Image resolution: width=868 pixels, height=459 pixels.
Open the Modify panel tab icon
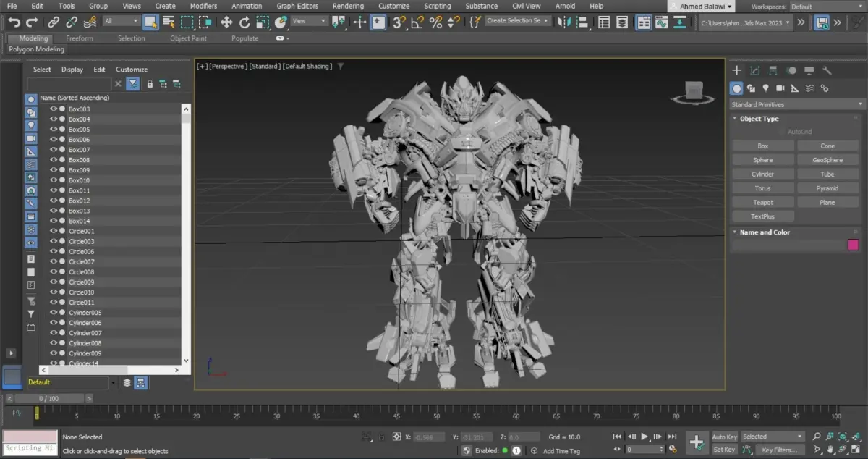pyautogui.click(x=754, y=70)
